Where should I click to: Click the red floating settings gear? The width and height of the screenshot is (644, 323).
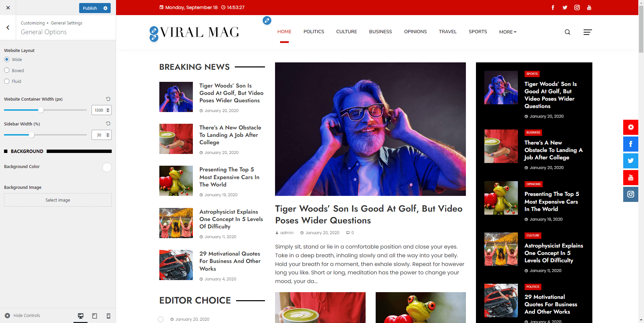[631, 127]
